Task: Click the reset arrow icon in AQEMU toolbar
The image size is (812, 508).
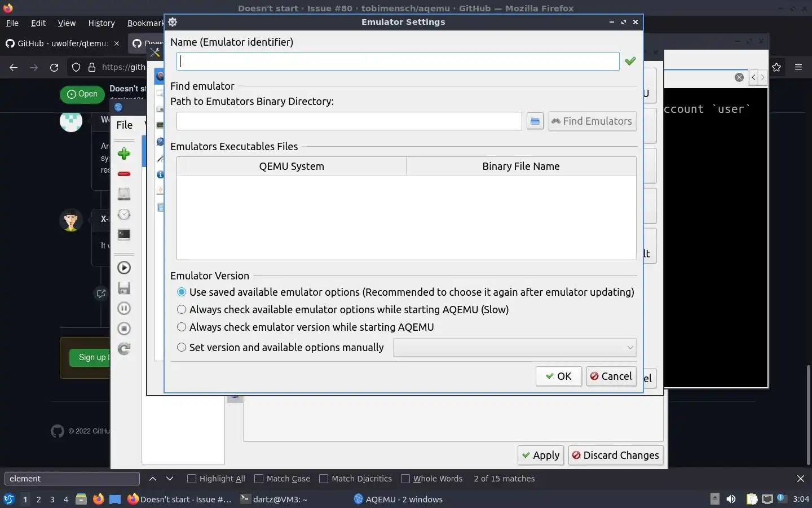Action: [x=124, y=349]
